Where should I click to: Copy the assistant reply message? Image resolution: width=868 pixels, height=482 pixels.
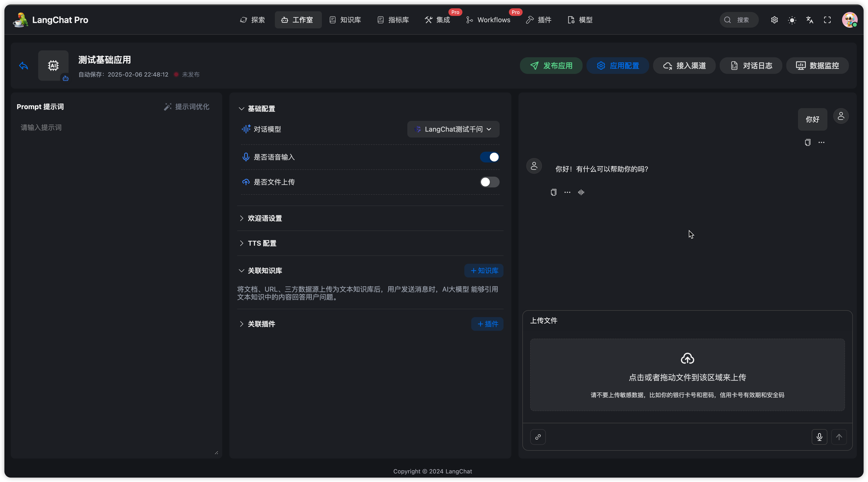(x=553, y=192)
